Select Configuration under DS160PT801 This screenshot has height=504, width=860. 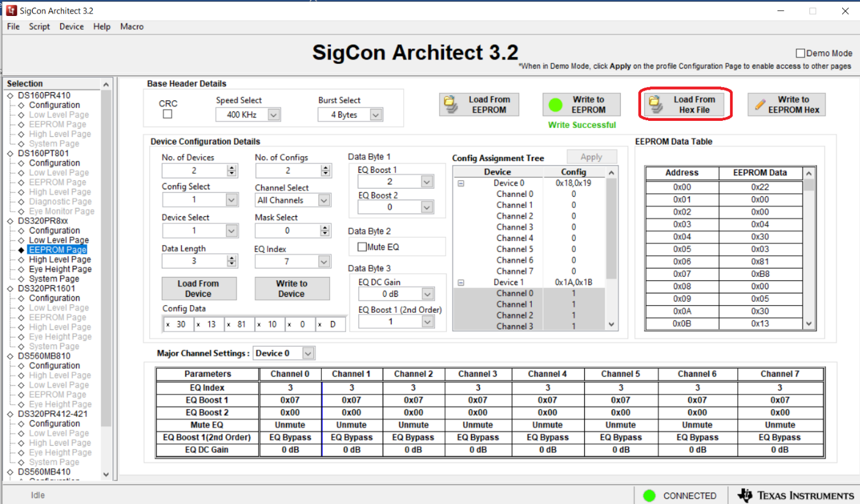pos(54,163)
